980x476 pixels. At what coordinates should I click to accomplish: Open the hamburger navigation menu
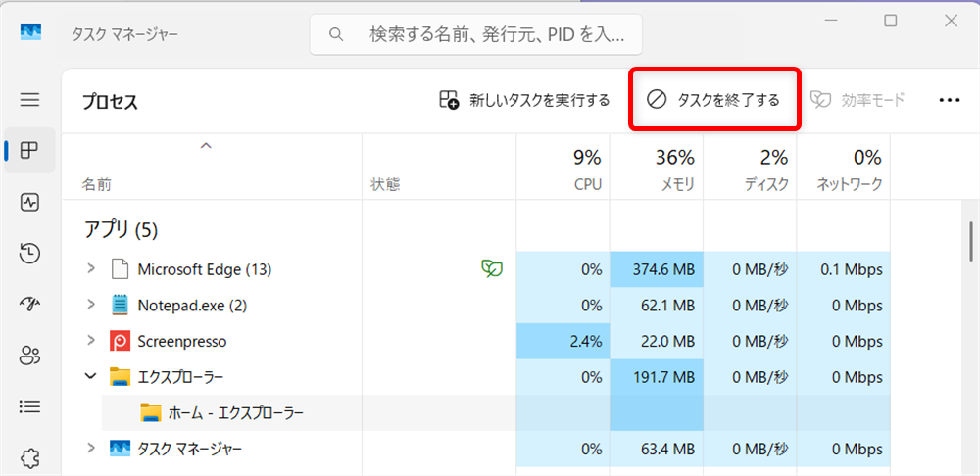click(30, 100)
